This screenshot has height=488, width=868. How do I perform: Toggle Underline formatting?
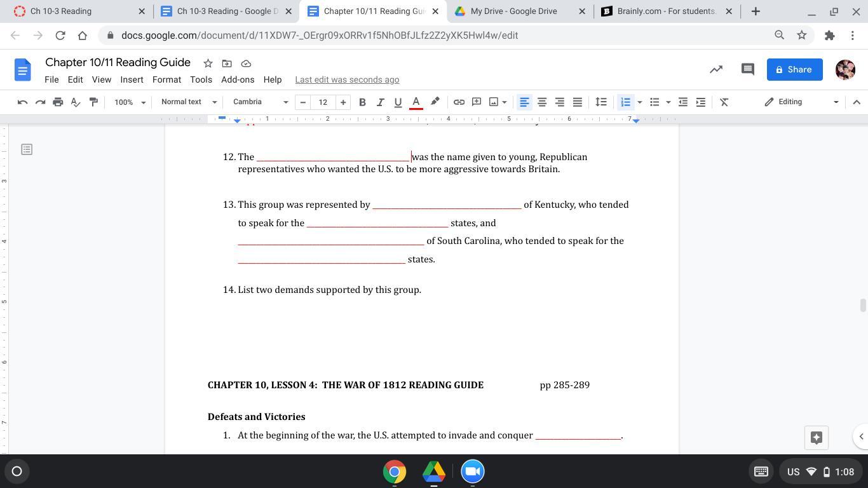pos(398,102)
